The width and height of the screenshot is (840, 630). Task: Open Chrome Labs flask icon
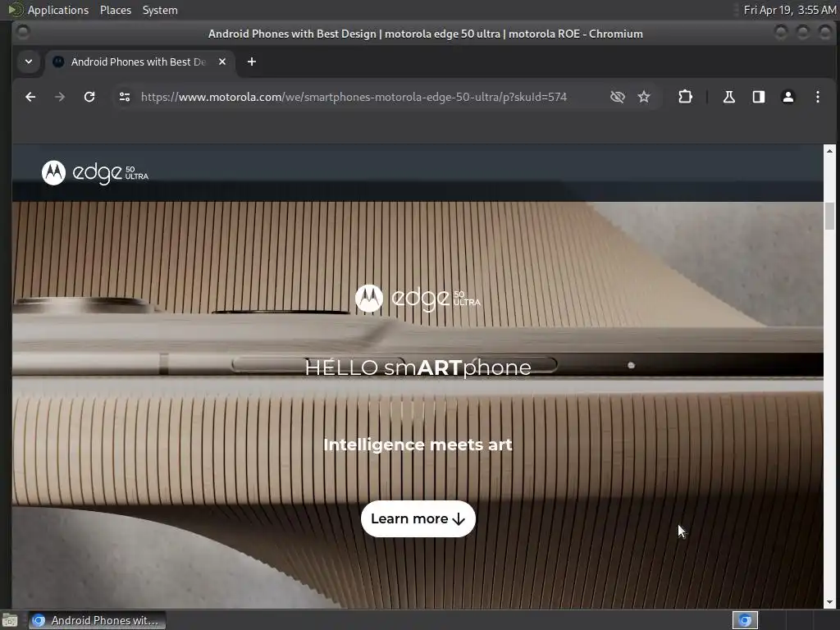pyautogui.click(x=729, y=97)
